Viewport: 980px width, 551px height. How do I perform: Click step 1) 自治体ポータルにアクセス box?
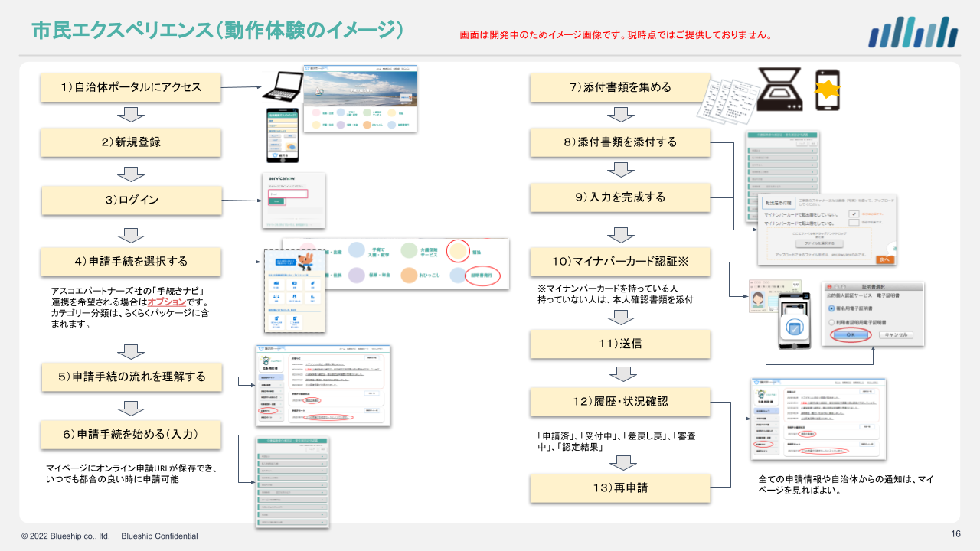(x=131, y=87)
